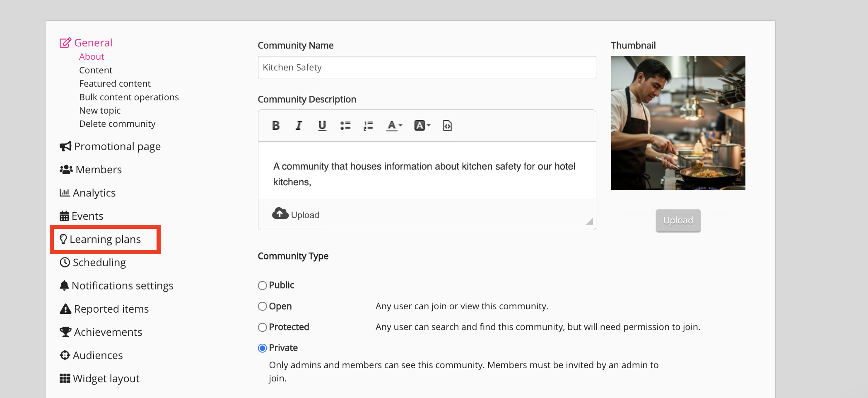This screenshot has height=398, width=868.
Task: Expand the text background color dropdown
Action: 422,126
